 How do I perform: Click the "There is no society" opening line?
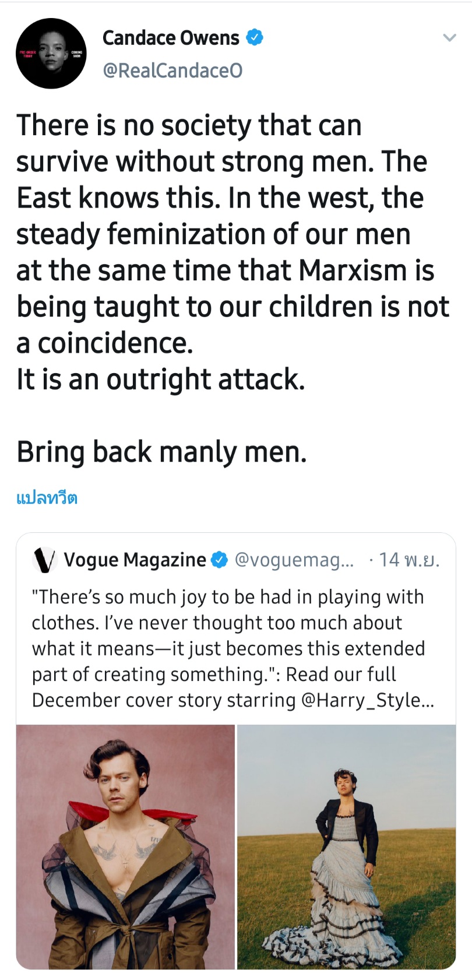click(189, 125)
